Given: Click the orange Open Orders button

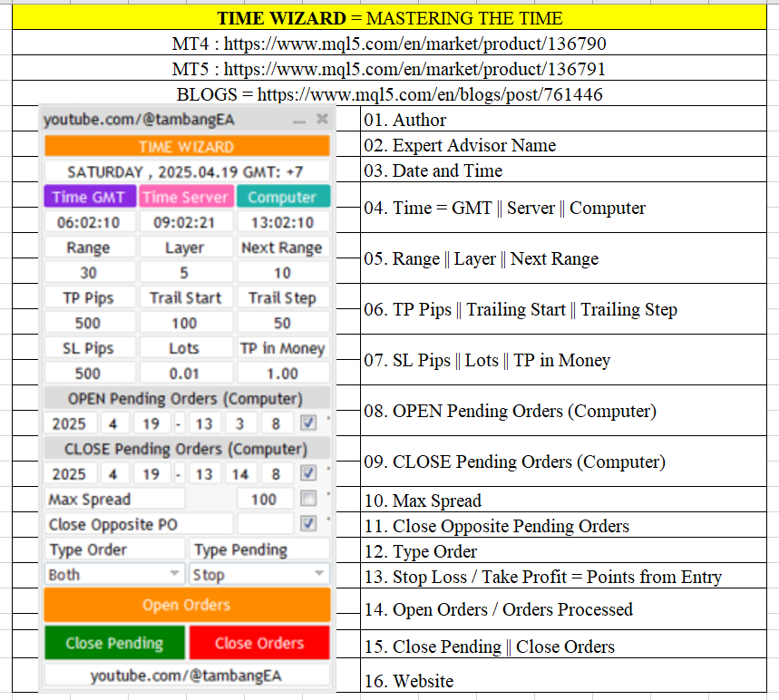Looking at the screenshot, I should (187, 605).
